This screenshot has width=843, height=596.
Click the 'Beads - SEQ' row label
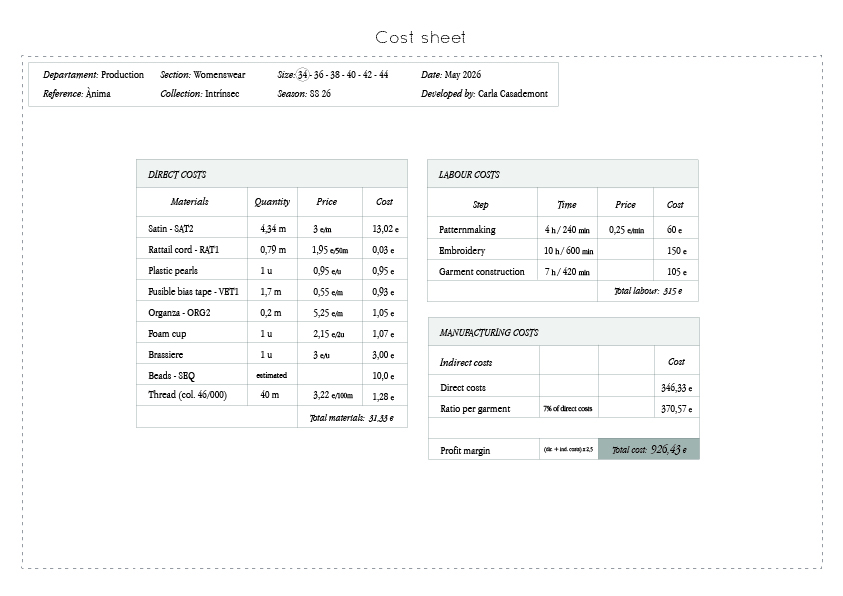click(172, 375)
